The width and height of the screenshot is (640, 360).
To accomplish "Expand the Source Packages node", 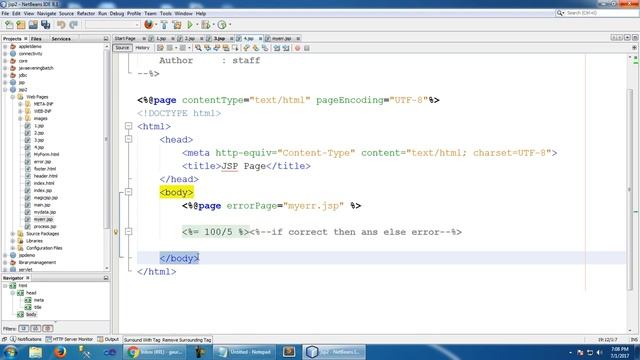I will pos(13,234).
